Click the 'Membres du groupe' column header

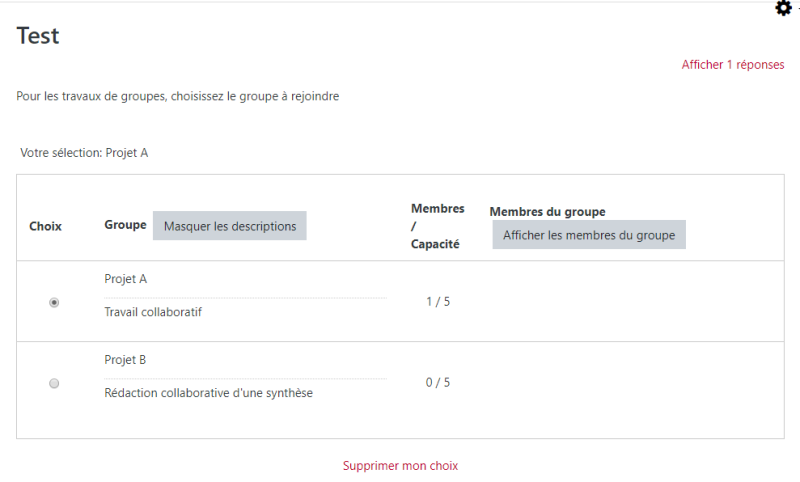[x=547, y=212]
